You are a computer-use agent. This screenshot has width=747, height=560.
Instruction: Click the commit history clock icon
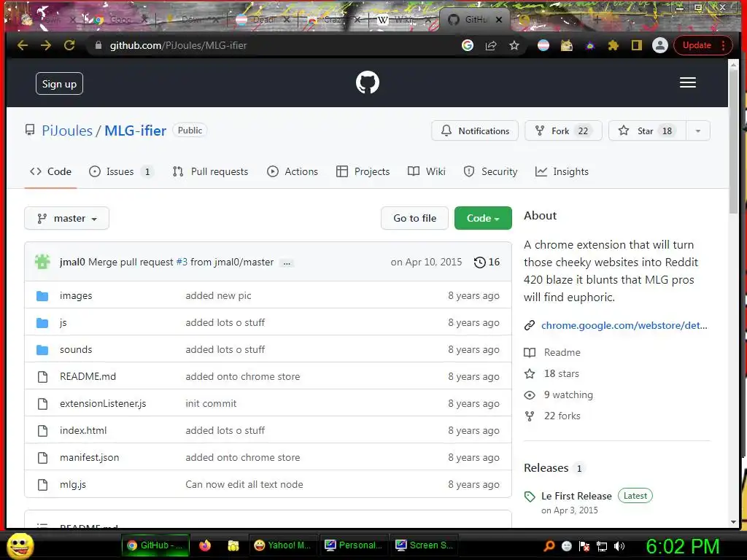479,262
